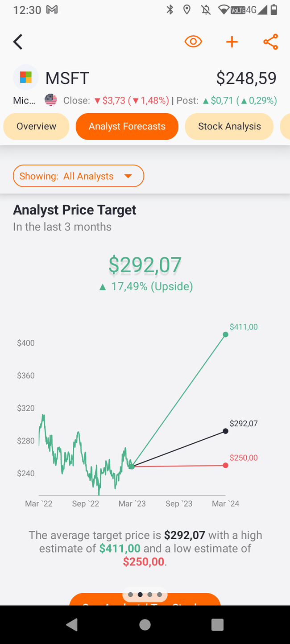Switch to the Stock Analysis tab
290x644 pixels.
pyautogui.click(x=229, y=126)
